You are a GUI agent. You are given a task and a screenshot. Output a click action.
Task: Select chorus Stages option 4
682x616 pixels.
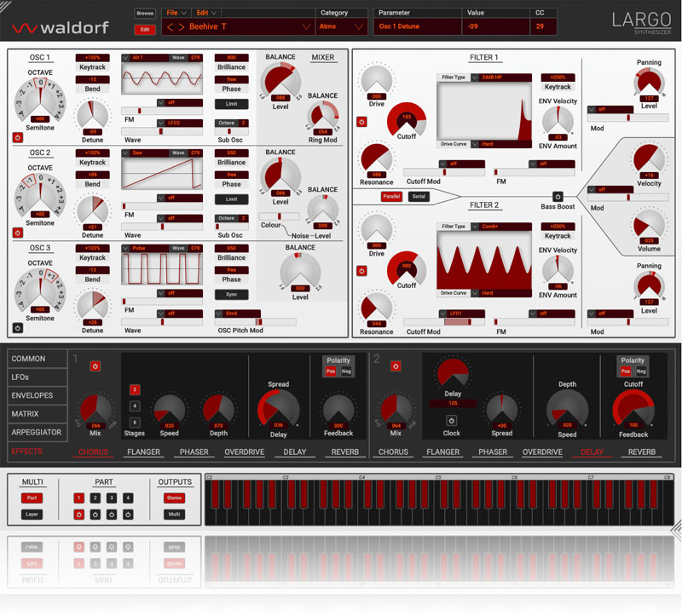pyautogui.click(x=135, y=406)
